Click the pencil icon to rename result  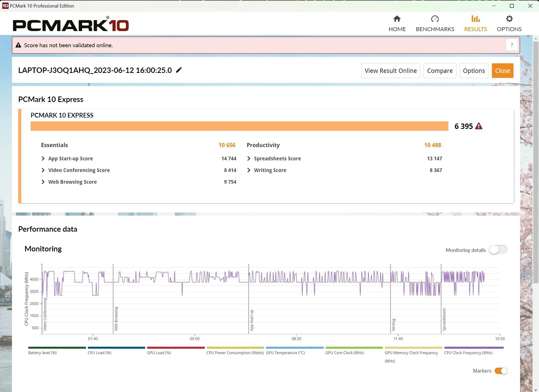tap(179, 70)
